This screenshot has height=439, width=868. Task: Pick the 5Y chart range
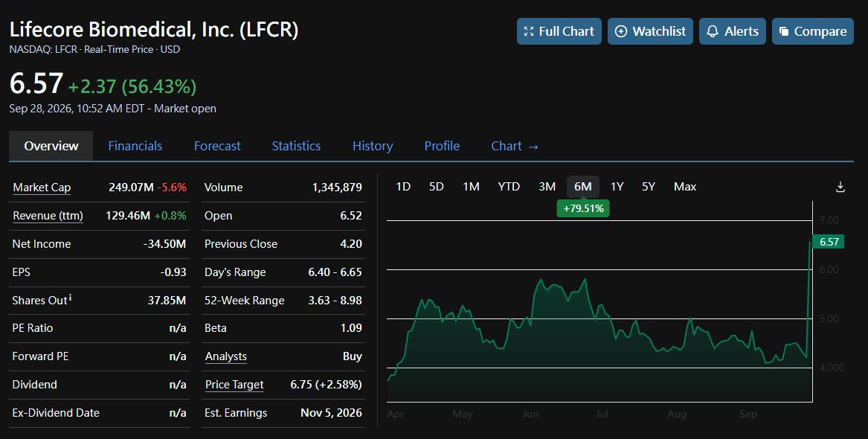(649, 187)
